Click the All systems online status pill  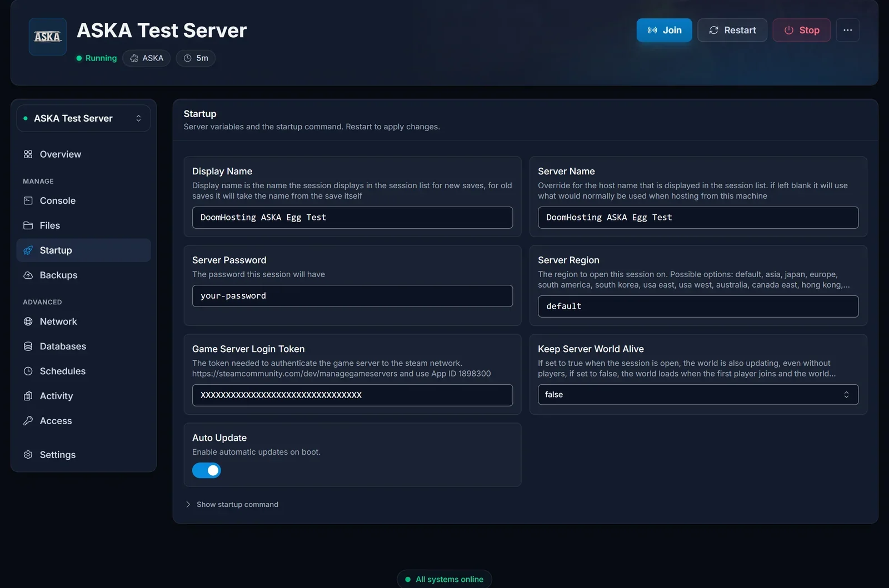pos(444,579)
